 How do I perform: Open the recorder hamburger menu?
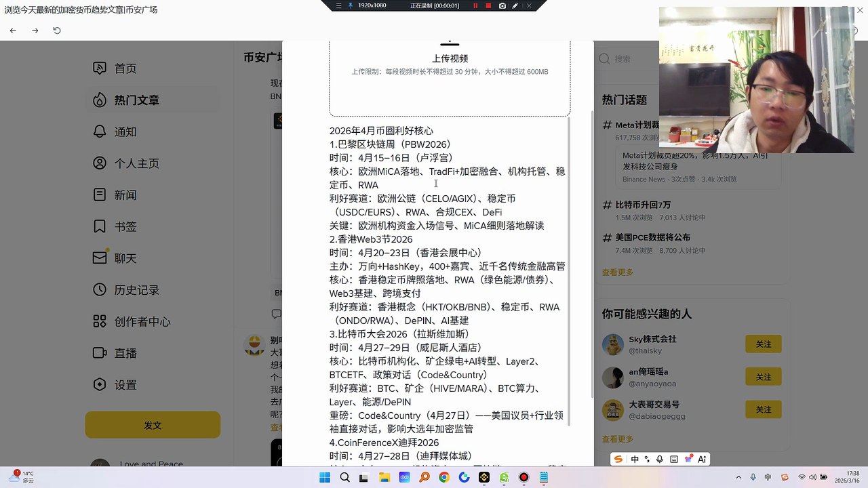pyautogui.click(x=338, y=5)
